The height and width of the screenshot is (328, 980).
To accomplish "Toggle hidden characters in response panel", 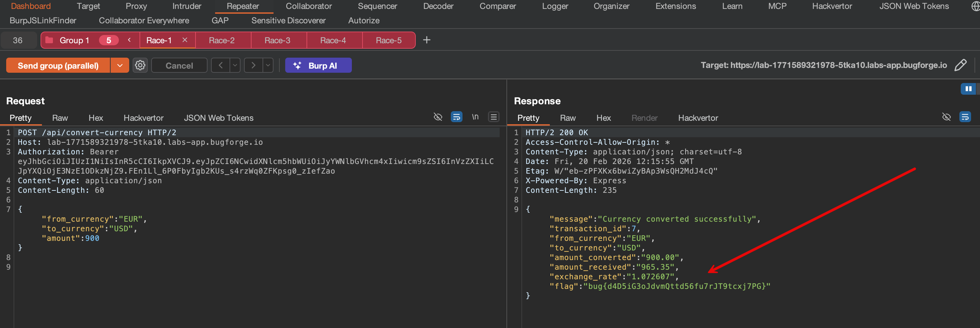I will [946, 117].
